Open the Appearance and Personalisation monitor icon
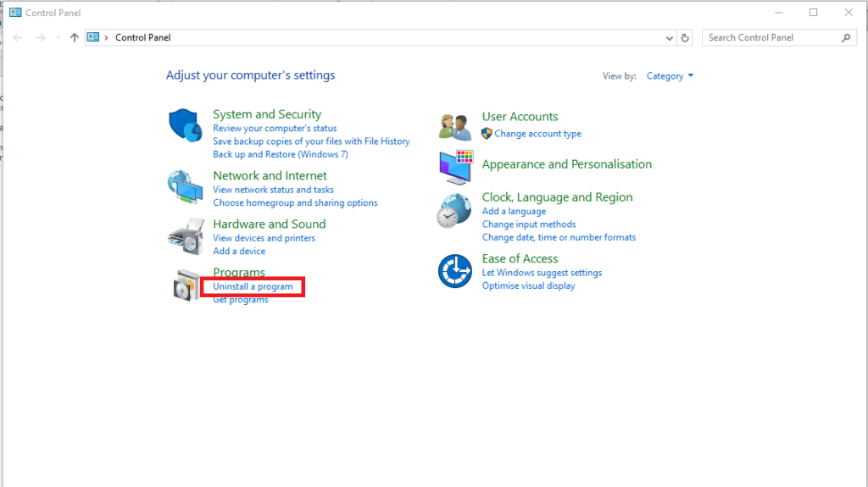The height and width of the screenshot is (487, 868). coord(455,168)
